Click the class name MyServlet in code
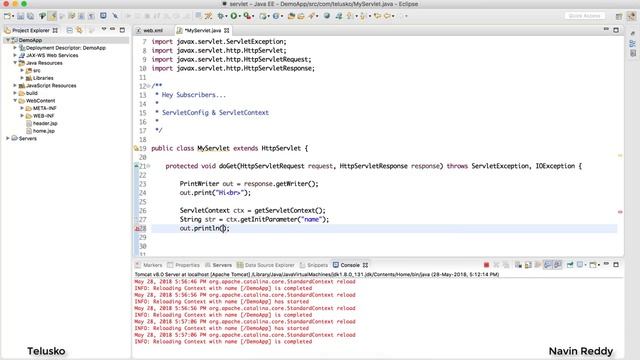The width and height of the screenshot is (640, 360). coord(213,149)
